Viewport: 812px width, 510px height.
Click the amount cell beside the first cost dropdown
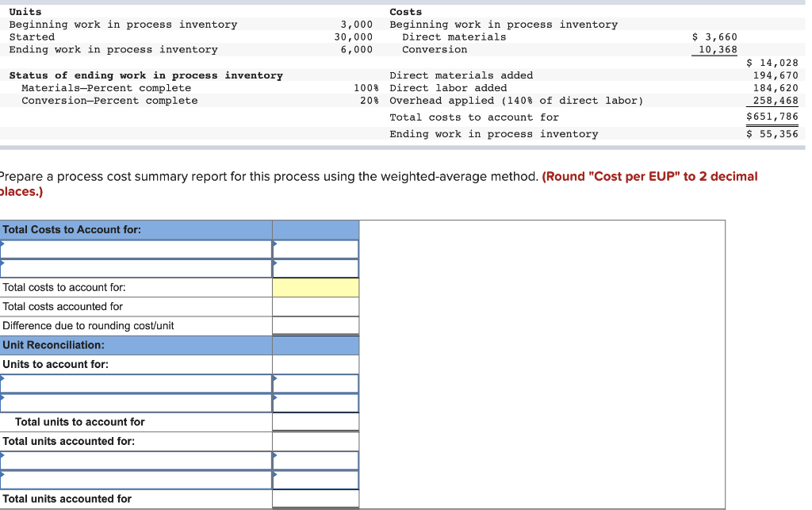point(316,248)
